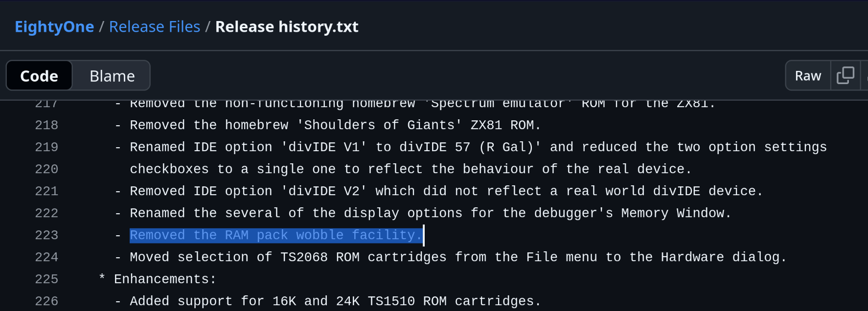Click line number 219 in gutter
This screenshot has height=311, width=868.
coord(46,147)
